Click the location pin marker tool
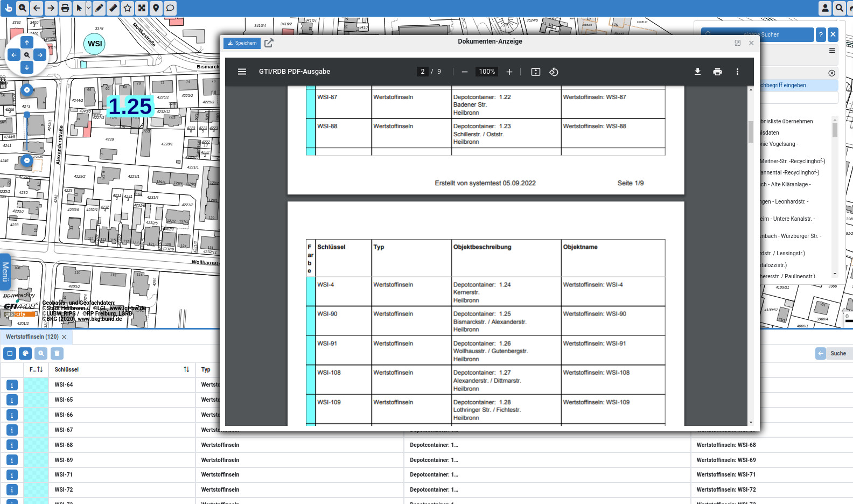 (156, 8)
